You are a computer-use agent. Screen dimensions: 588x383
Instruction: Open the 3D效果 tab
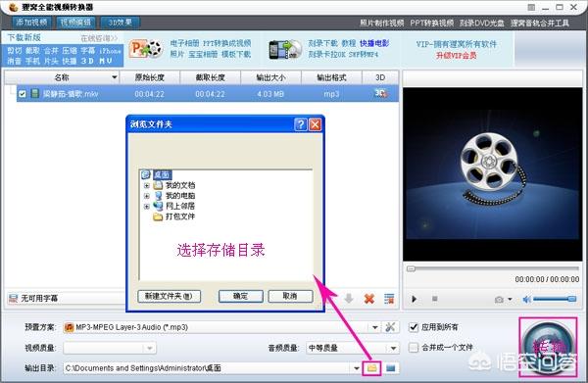coord(120,23)
